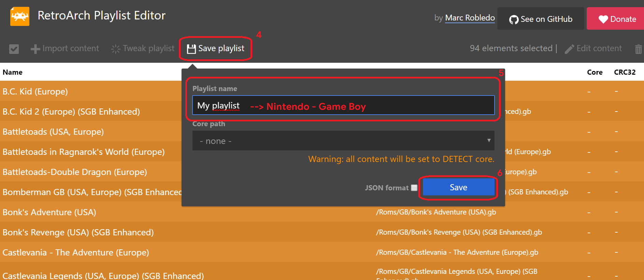
Task: Click the pencil Edit content icon
Action: click(x=569, y=49)
